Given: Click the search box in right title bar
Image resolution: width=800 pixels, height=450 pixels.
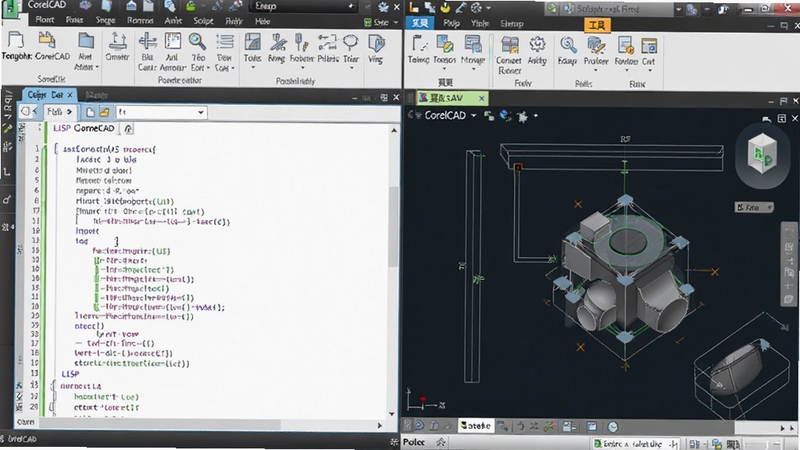Looking at the screenshot, I should (x=617, y=9).
